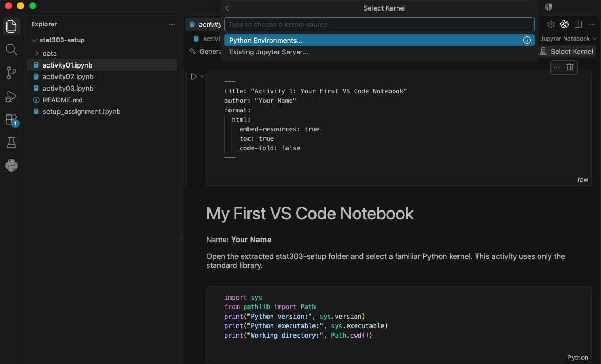
Task: Click the Explorer panel title
Action: [44, 24]
